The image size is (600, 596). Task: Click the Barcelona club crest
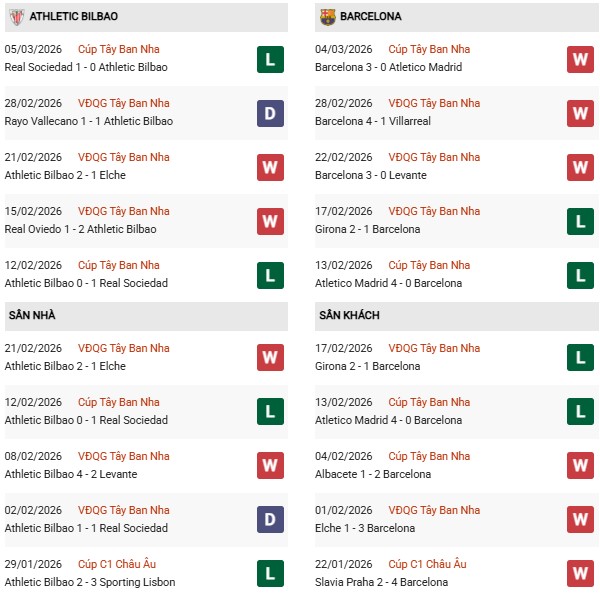click(327, 17)
